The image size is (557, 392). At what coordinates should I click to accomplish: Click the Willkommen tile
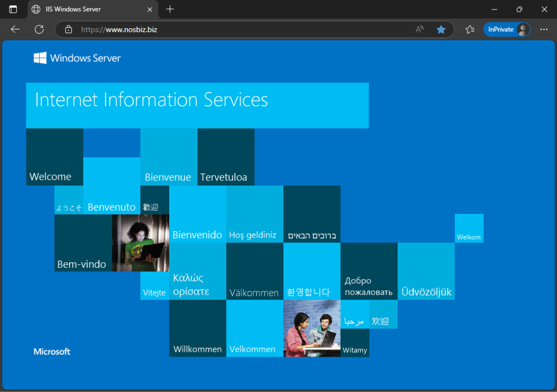point(197,328)
